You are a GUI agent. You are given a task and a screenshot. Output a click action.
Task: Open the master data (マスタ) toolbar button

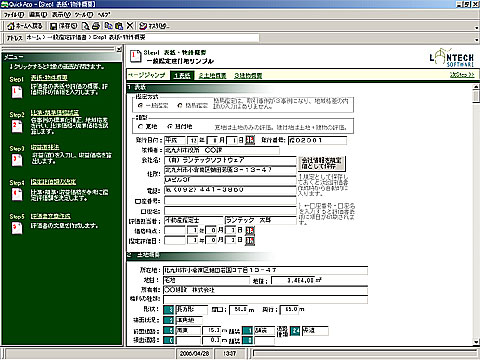click(154, 26)
